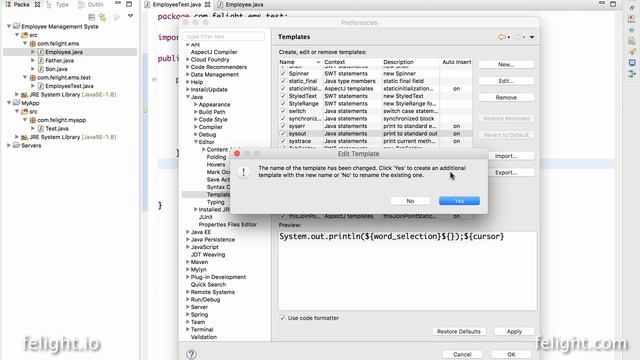Image resolution: width=640 pixels, height=360 pixels.
Task: Open the Type Hierarchy view tab
Action: pos(58,4)
